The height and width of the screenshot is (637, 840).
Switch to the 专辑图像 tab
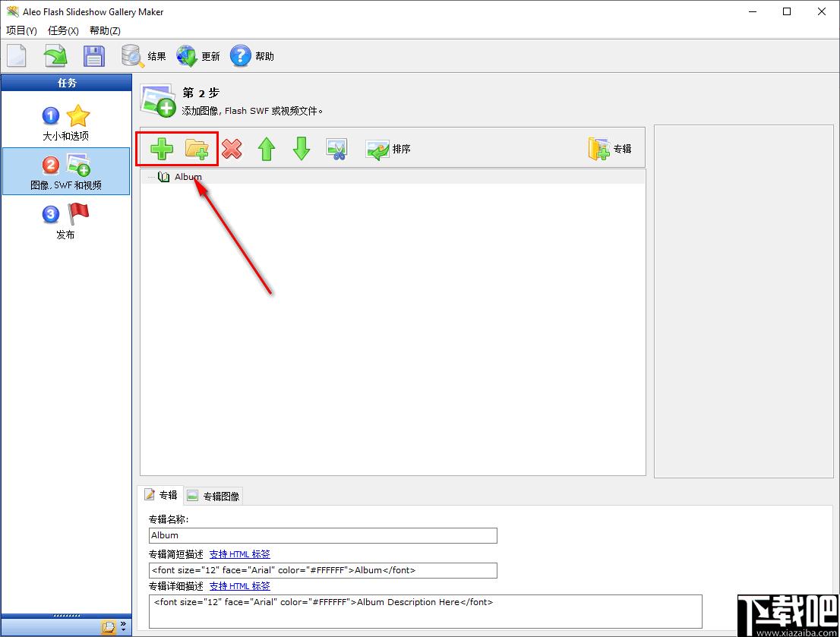pyautogui.click(x=213, y=496)
